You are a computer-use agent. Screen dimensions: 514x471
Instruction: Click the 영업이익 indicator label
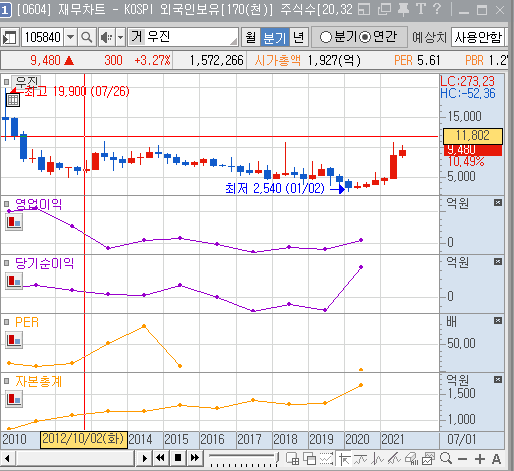39,204
